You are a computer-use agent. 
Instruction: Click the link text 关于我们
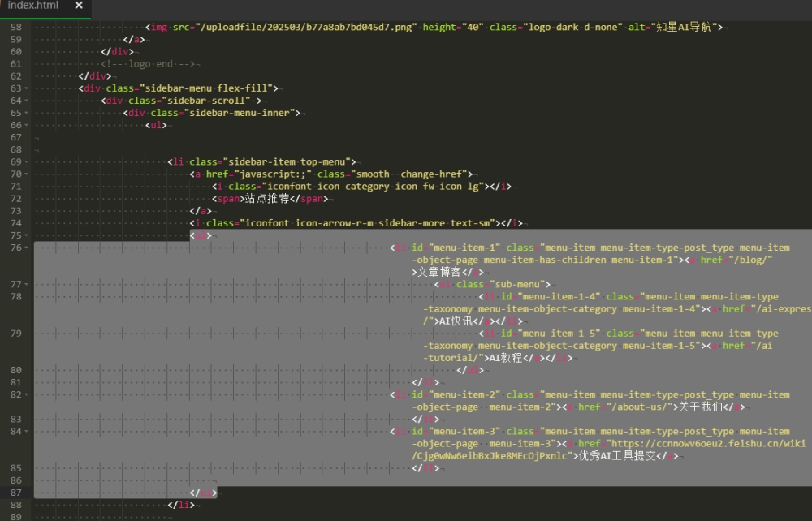[x=700, y=407]
